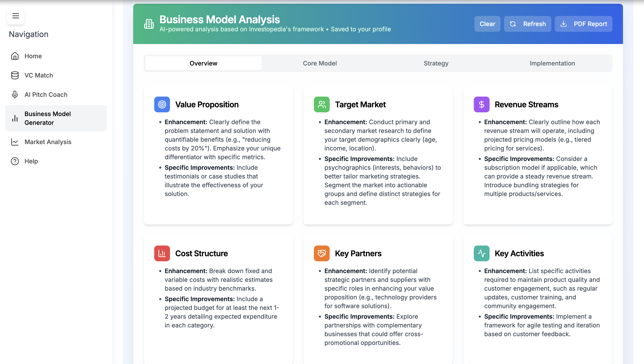Click the Help question mark icon
The height and width of the screenshot is (364, 644).
tap(15, 161)
